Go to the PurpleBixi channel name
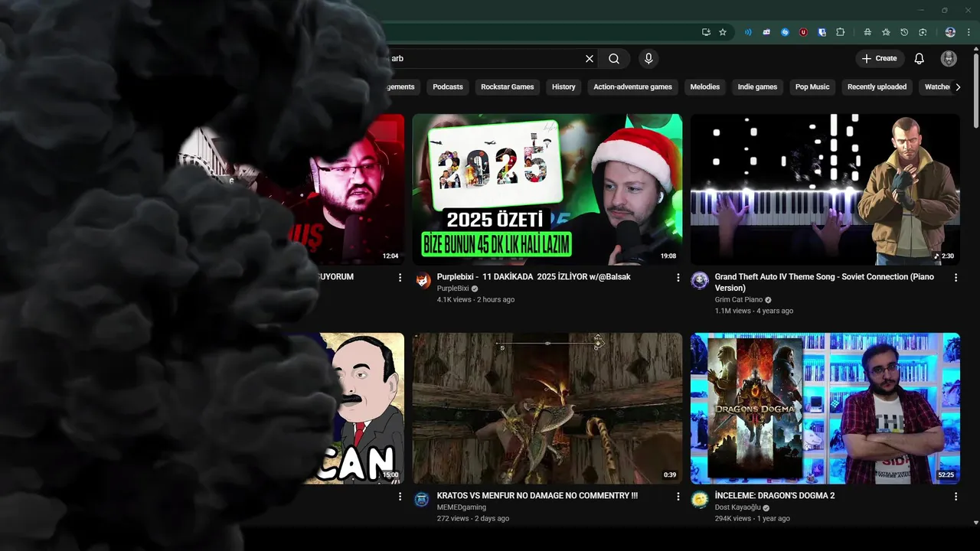980x551 pixels. [x=452, y=289]
